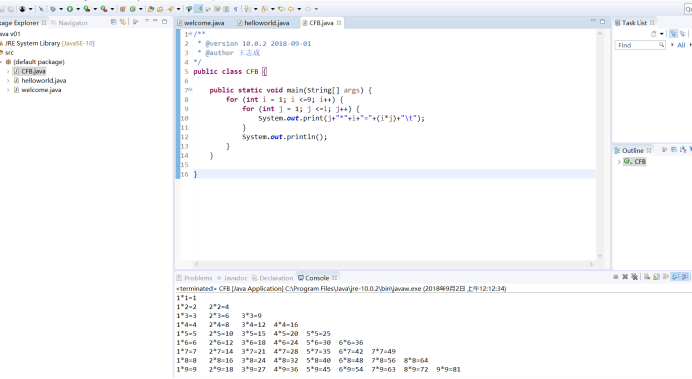
Task: Close the CFB.java editor tab
Action: tap(339, 23)
